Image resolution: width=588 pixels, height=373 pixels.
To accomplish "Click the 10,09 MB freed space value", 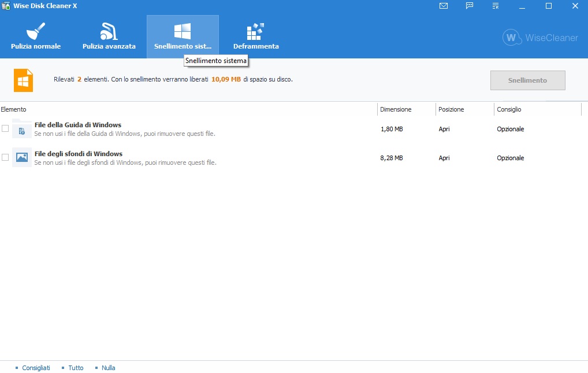I will pos(226,79).
